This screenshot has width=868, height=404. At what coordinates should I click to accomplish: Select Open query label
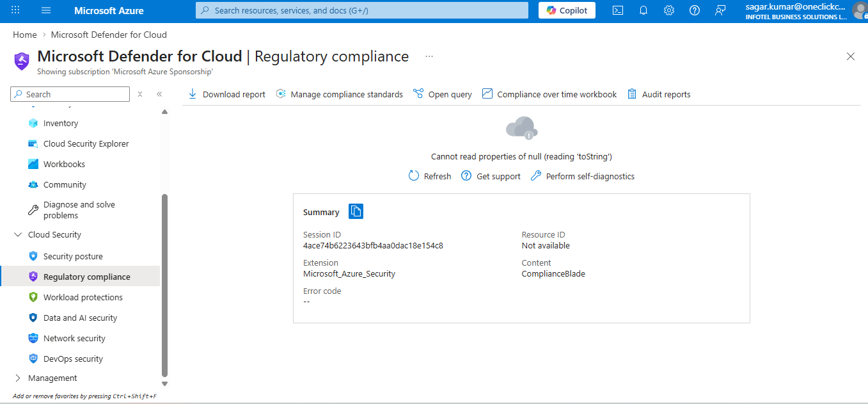(450, 94)
